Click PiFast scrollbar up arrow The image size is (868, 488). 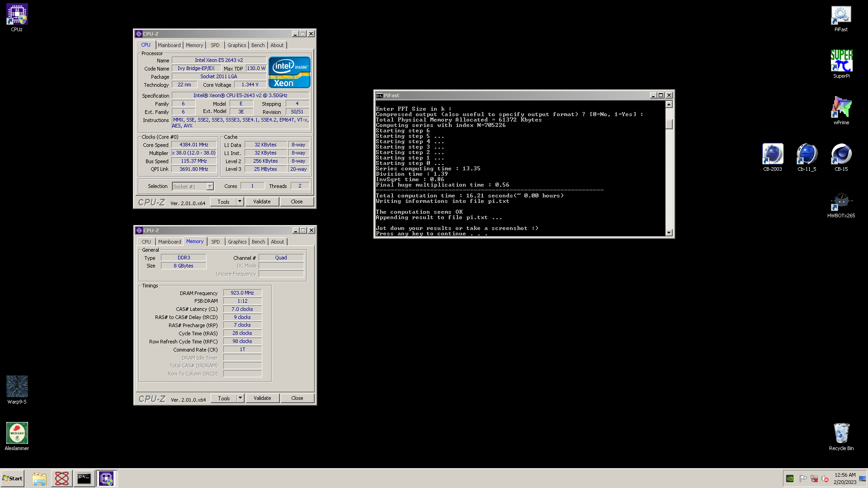(x=669, y=104)
